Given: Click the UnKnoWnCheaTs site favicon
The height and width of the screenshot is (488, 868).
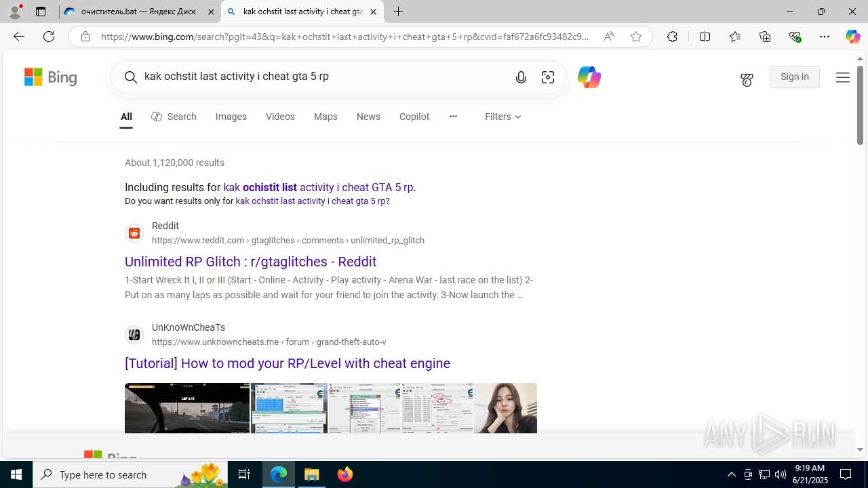Looking at the screenshot, I should point(134,335).
